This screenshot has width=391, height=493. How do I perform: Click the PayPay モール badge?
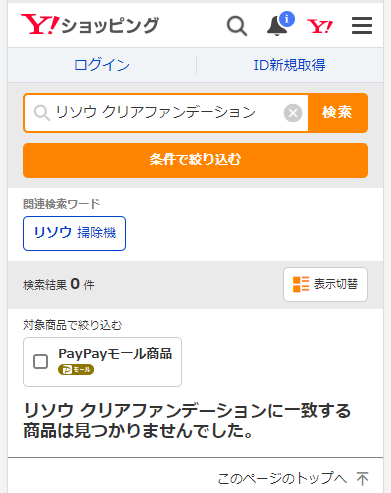76,370
